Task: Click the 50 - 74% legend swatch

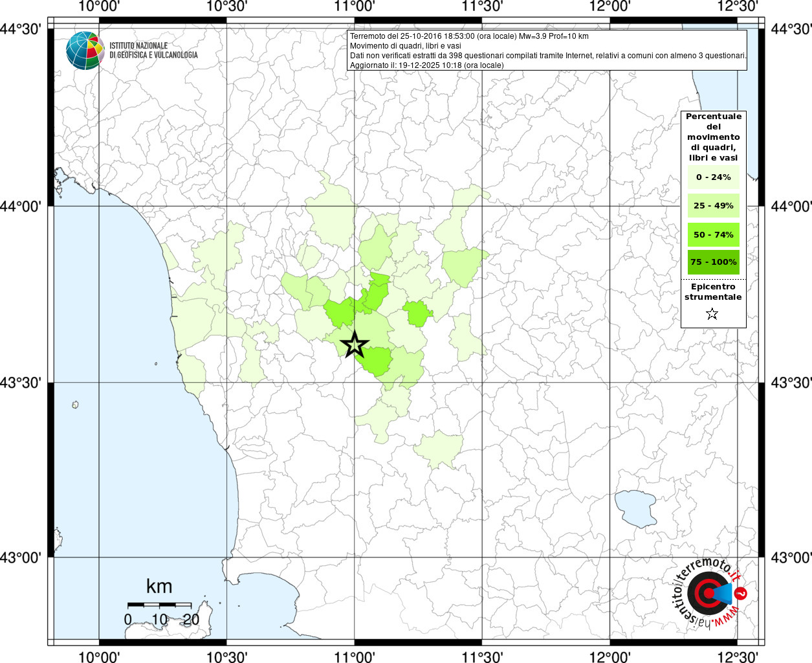Action: coord(714,234)
